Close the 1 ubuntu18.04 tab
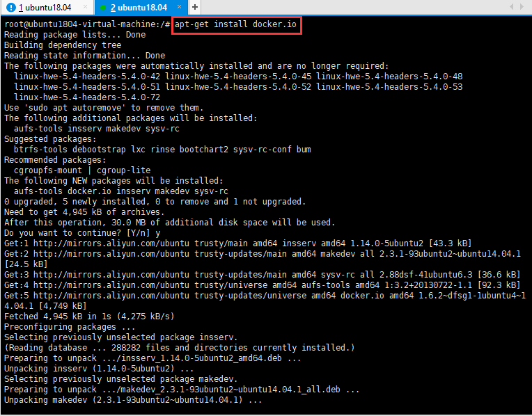532x416 pixels. [x=86, y=7]
